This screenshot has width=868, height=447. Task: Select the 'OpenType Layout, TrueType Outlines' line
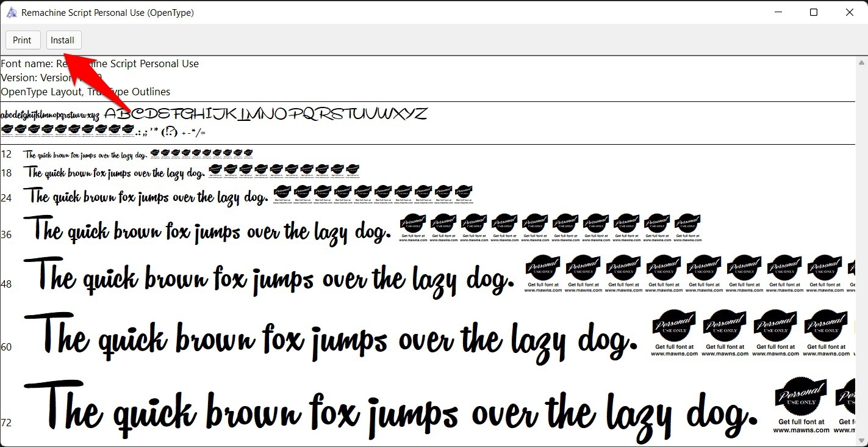[85, 92]
